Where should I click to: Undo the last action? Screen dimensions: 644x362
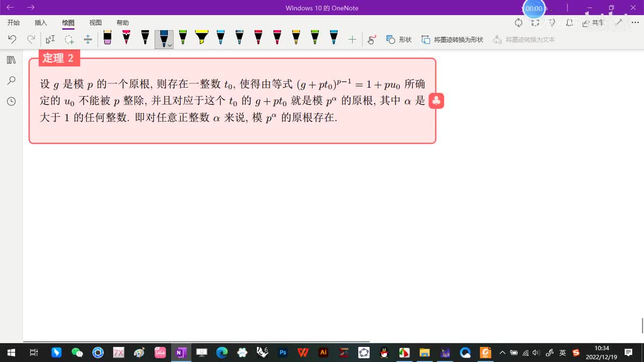[x=12, y=39]
